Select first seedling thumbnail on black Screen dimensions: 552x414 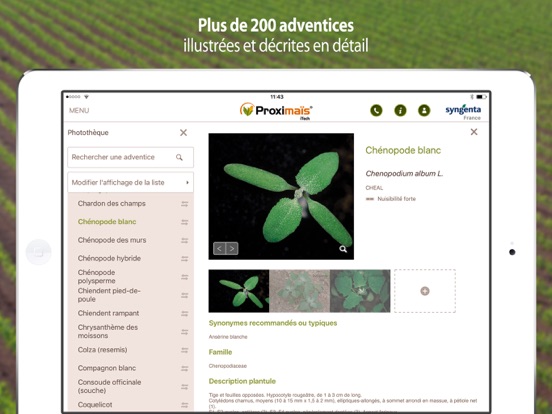click(x=239, y=291)
